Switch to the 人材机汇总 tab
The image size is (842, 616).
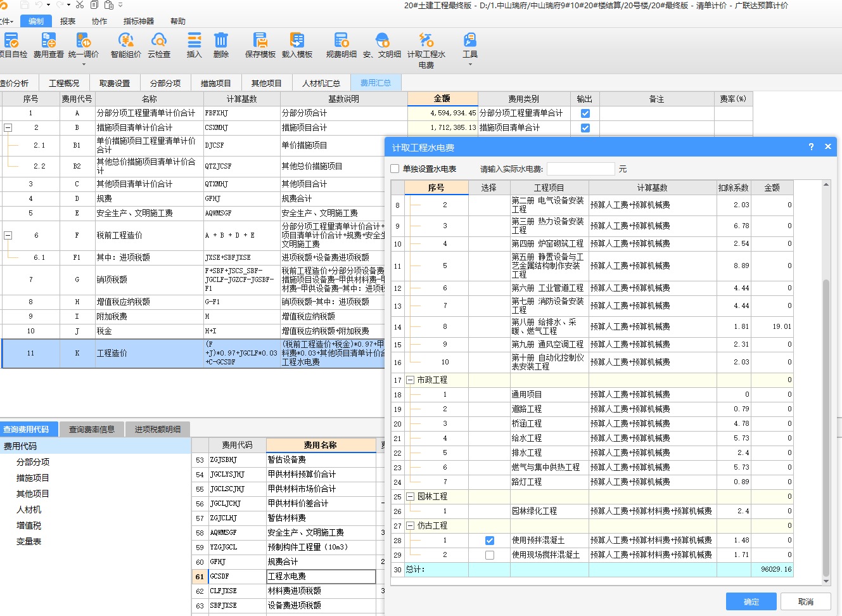(321, 83)
